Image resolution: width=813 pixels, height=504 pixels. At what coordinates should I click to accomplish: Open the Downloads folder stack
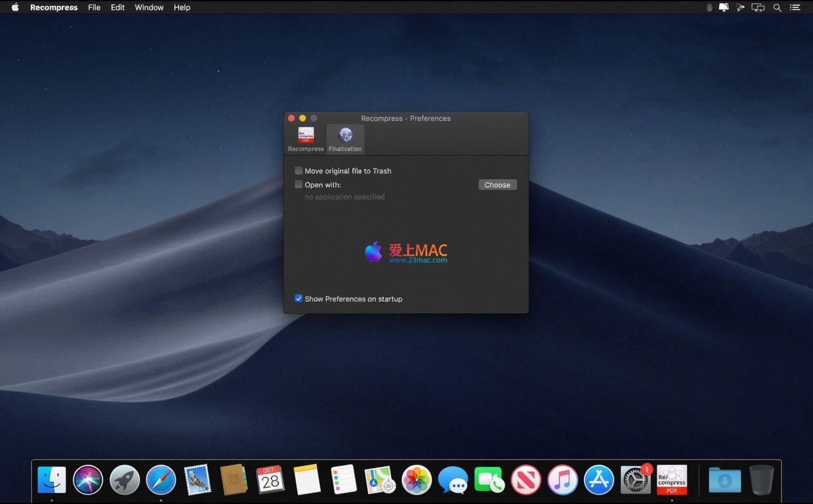(x=725, y=480)
